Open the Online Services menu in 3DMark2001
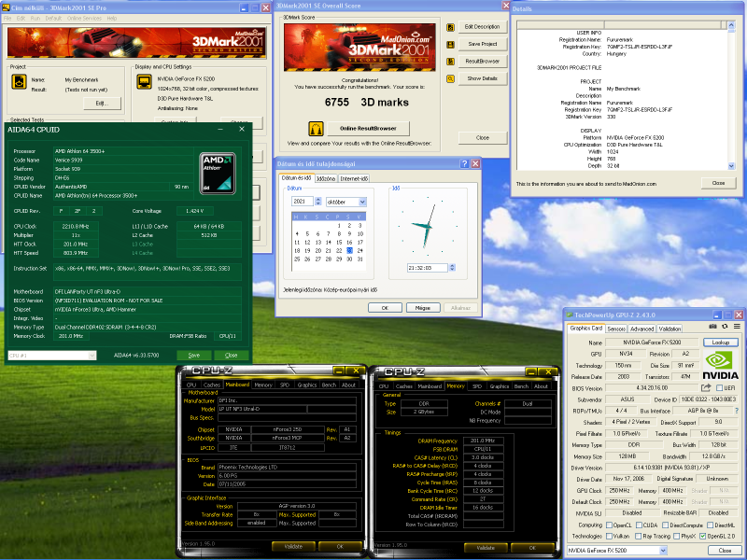 [x=84, y=19]
